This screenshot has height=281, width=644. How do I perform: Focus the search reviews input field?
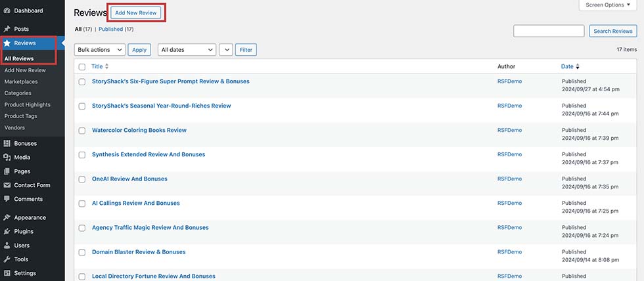point(549,31)
